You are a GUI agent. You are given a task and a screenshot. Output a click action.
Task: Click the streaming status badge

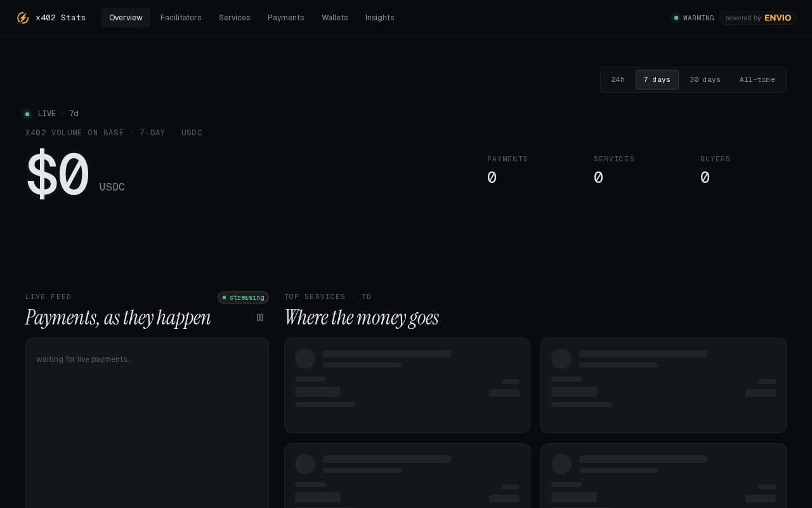pos(243,297)
